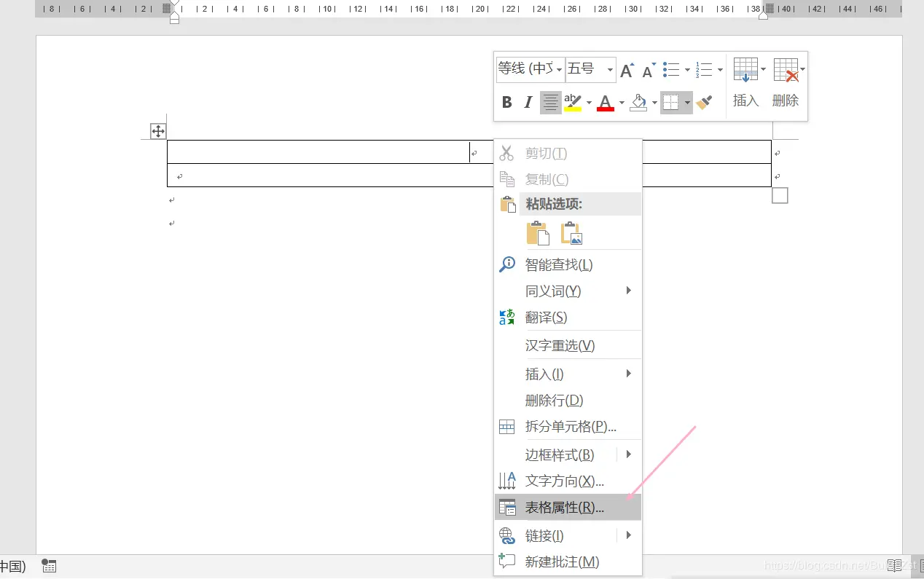Click the 插入 insert rows icon

pyautogui.click(x=745, y=69)
